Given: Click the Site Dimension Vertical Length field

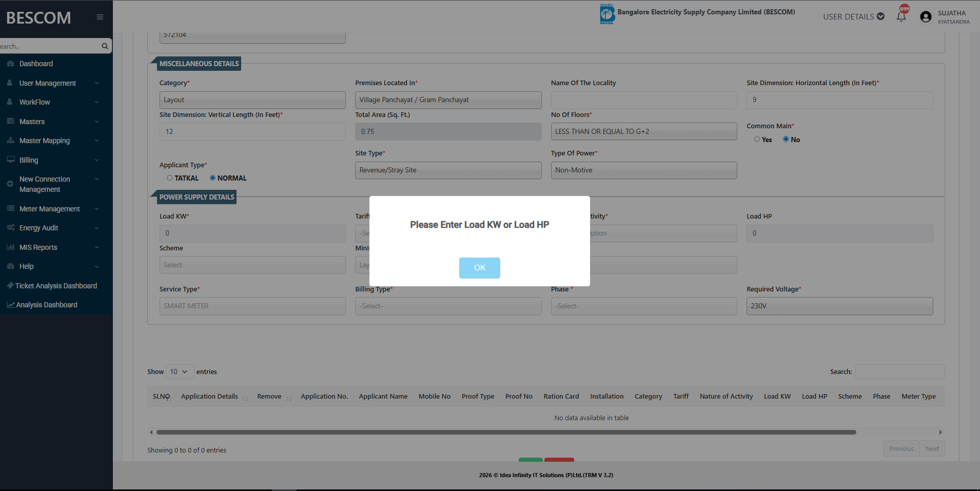Looking at the screenshot, I should point(252,131).
